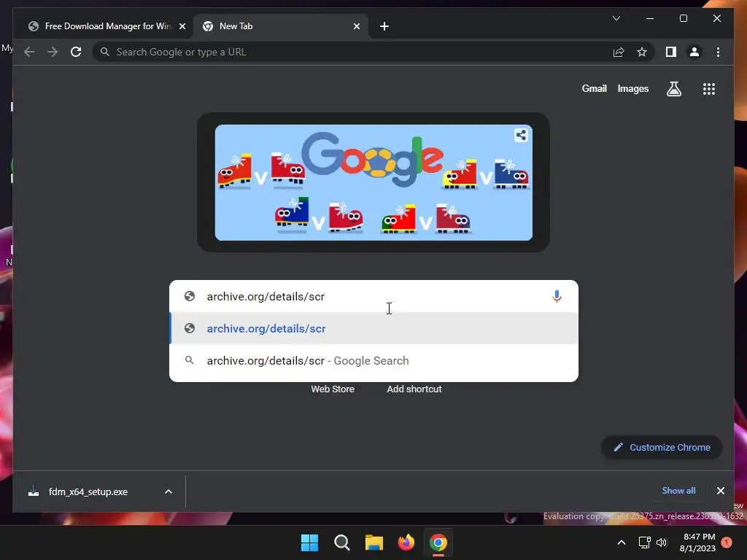Viewport: 747px width, 560px height.
Task: Close the Free Download Manager tab
Action: pyautogui.click(x=182, y=26)
